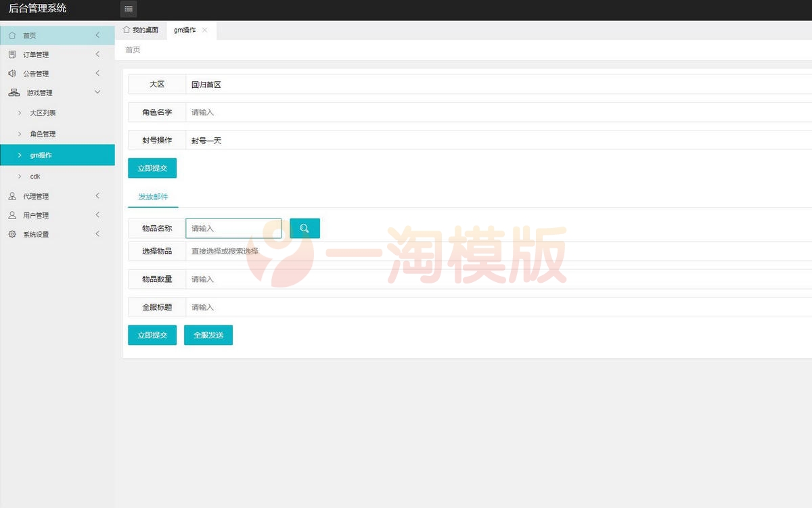Click the 用户管理 menu text
812x508 pixels.
tap(36, 216)
